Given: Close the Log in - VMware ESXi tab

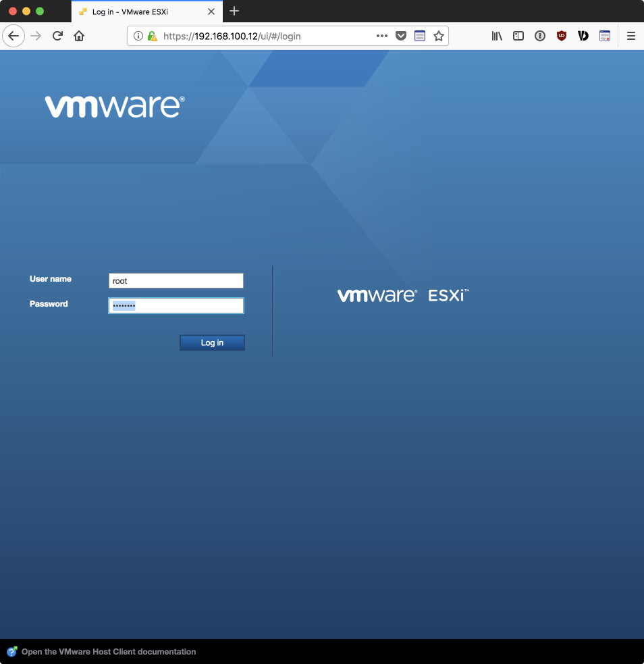Looking at the screenshot, I should pyautogui.click(x=211, y=12).
